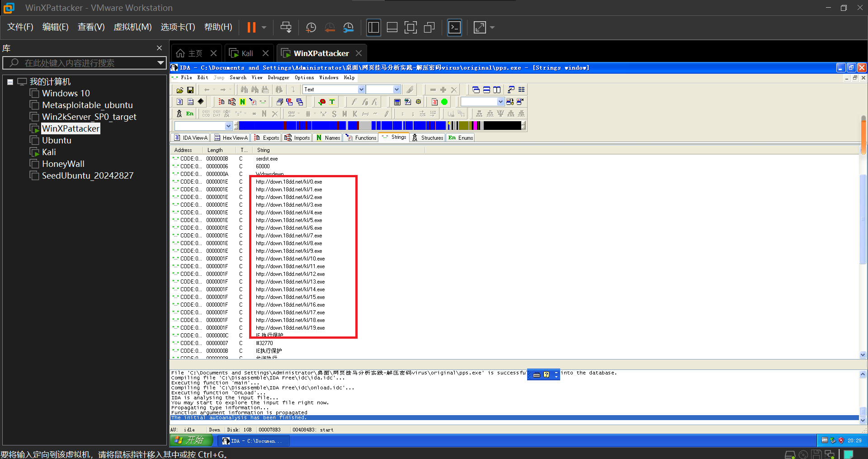Click the IDA navigation color band
Screen dimensions: 868x459
pyautogui.click(x=380, y=126)
